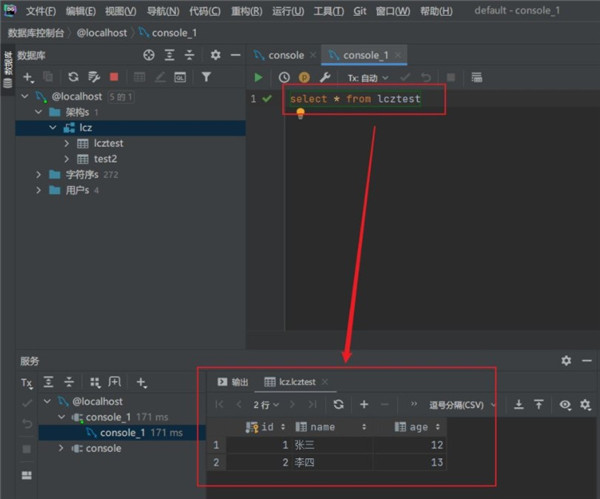Collapse all nodes in the database panel
The width and height of the screenshot is (600, 499).
189,55
